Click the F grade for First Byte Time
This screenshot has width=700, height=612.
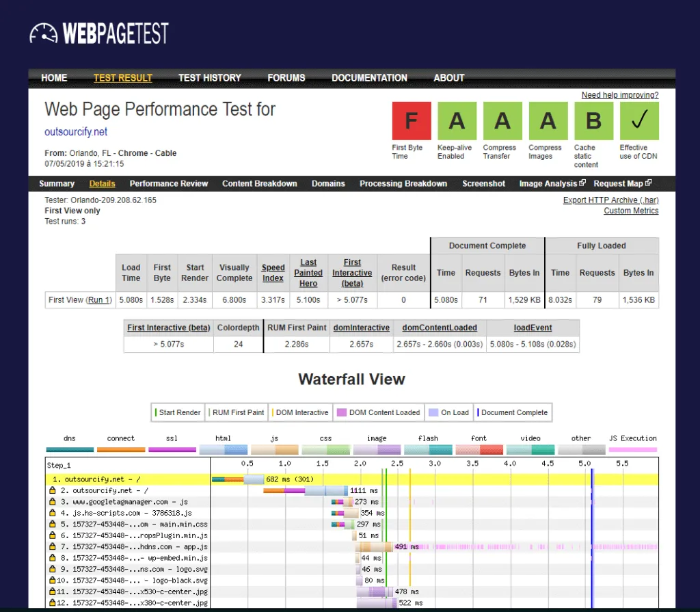click(412, 120)
